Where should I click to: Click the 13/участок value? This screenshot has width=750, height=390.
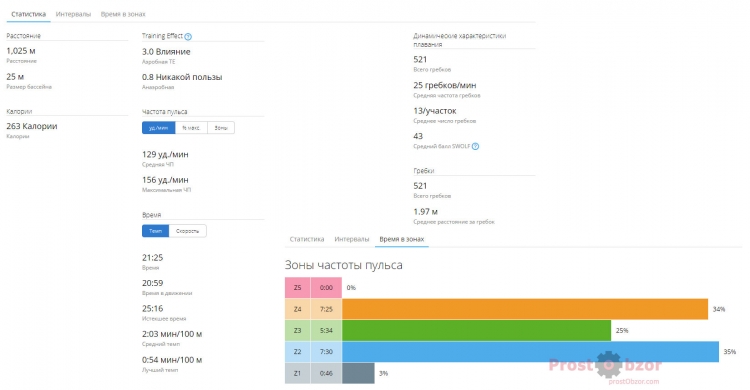(435, 111)
